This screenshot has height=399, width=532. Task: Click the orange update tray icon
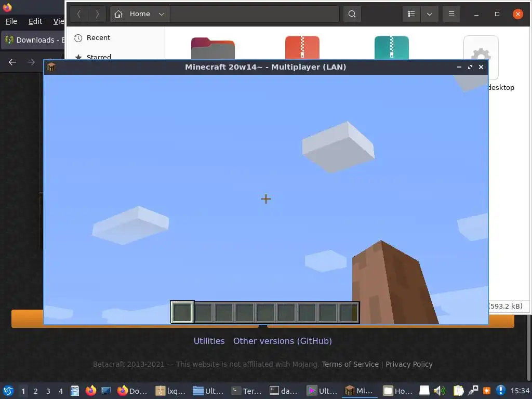[x=486, y=391]
